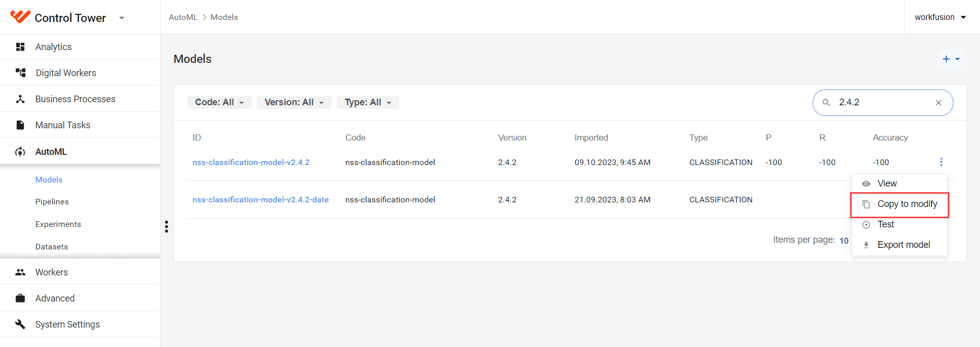Click the eye icon beside View
Viewport: 980px width, 347px height.
[866, 183]
